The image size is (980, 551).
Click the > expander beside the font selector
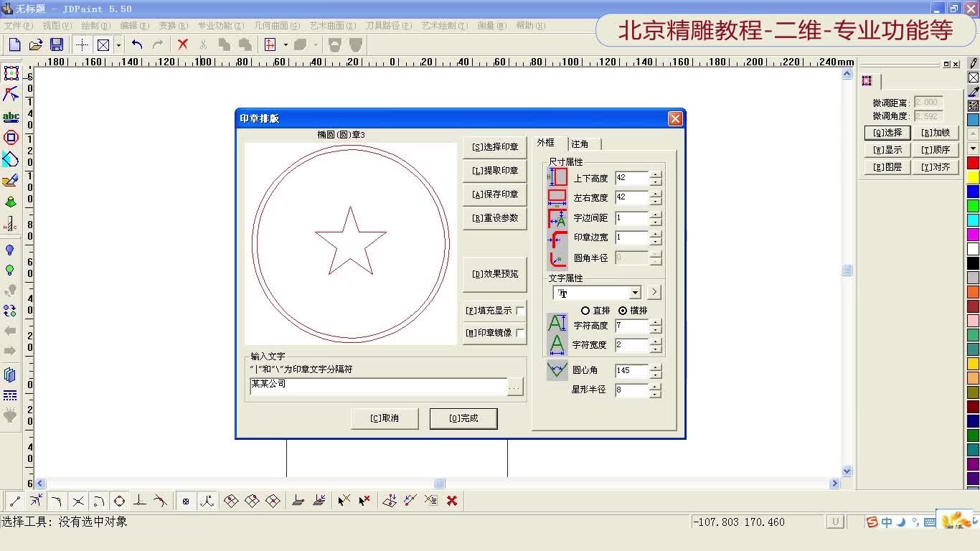[654, 292]
